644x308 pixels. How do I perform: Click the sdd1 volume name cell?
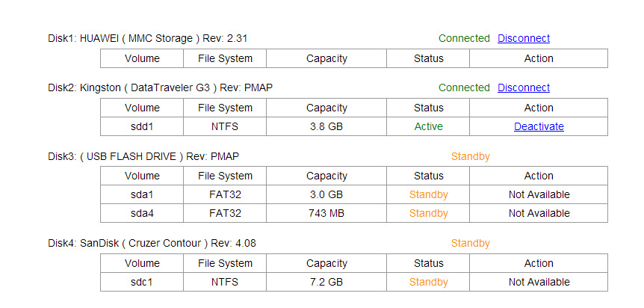click(142, 126)
